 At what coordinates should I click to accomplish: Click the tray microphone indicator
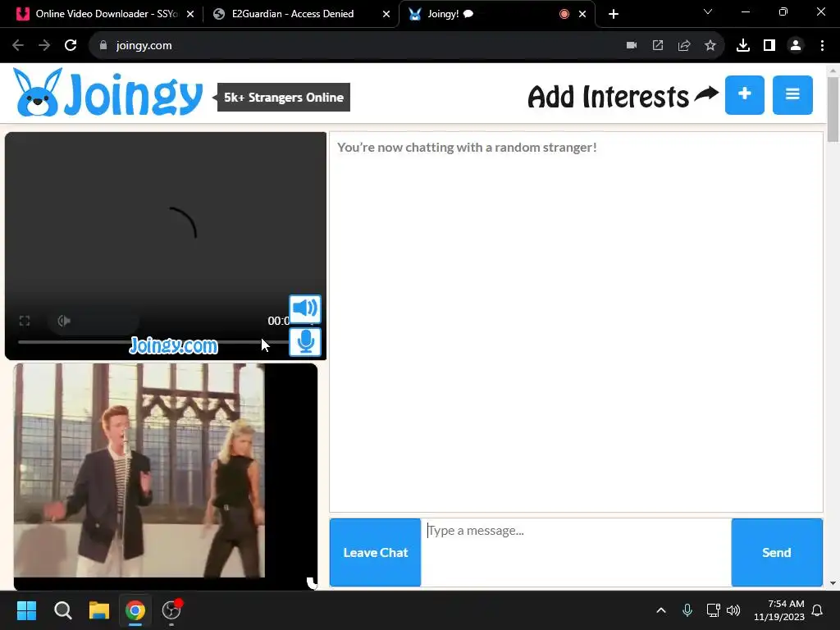[x=687, y=610]
